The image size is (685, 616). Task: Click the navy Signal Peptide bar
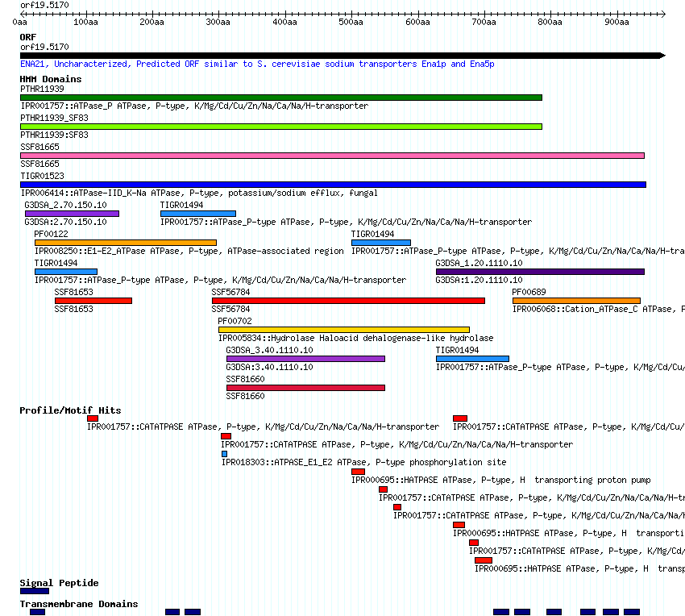35,591
